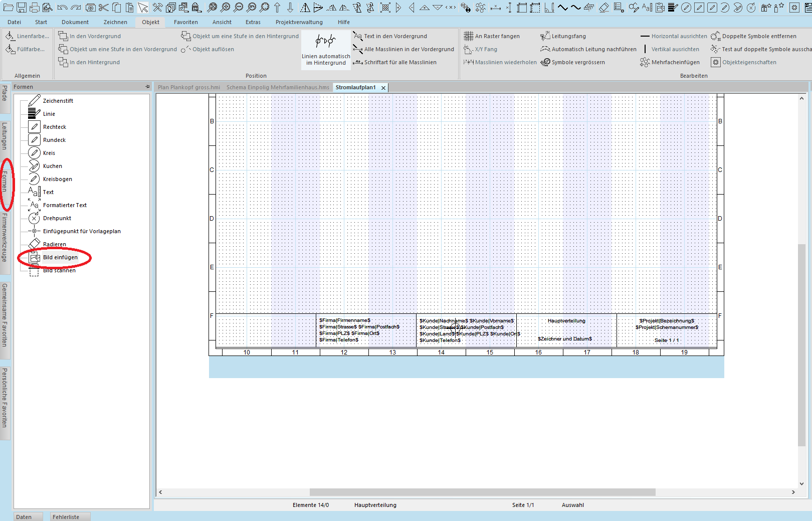Select the Zeichenstift drawing tool

pos(58,101)
